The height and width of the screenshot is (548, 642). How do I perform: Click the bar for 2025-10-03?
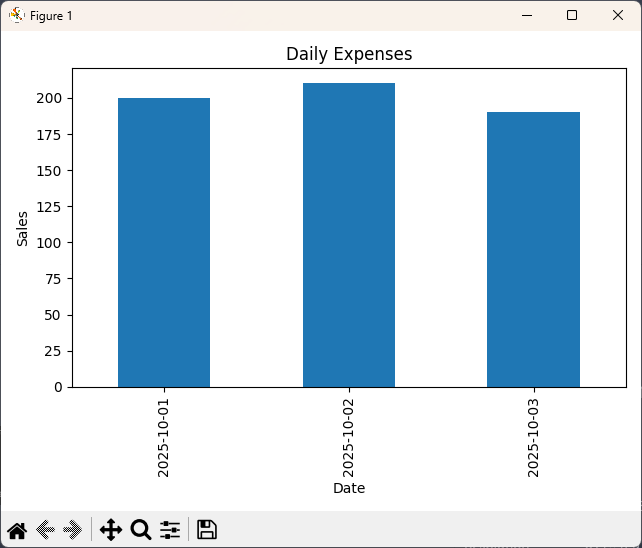tap(533, 249)
